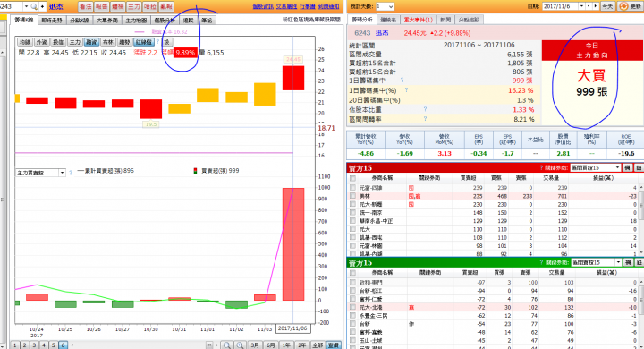
Task: Click the 主力 button in the top toolbar
Action: pos(134,6)
